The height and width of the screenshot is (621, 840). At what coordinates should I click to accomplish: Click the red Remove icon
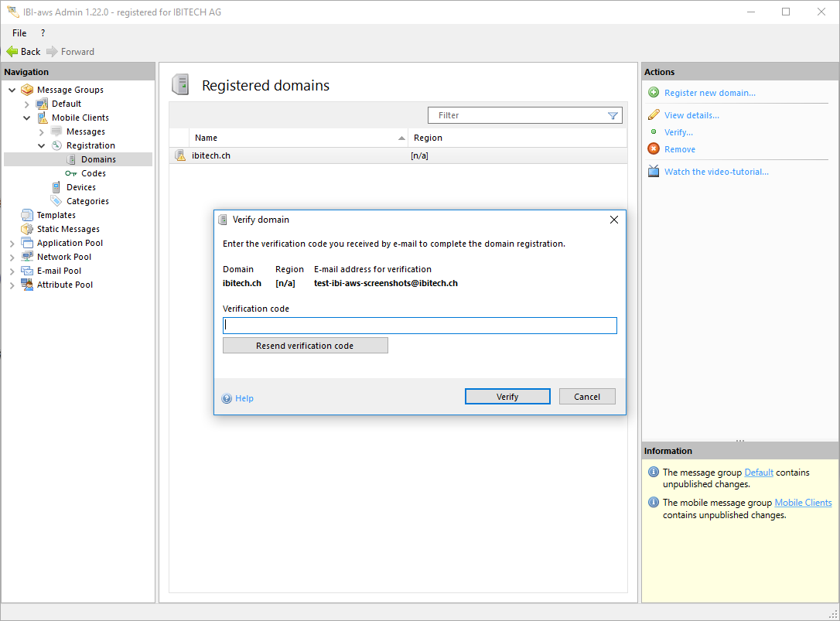(x=654, y=149)
